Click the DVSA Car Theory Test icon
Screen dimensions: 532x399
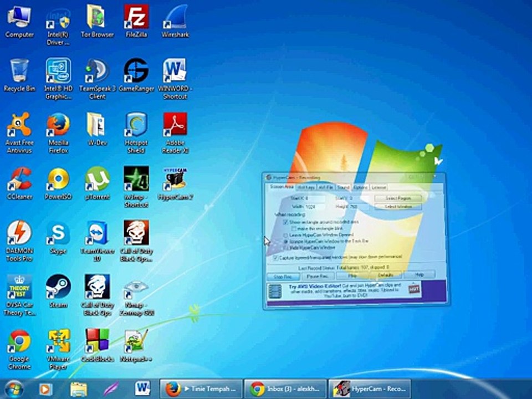pos(19,295)
